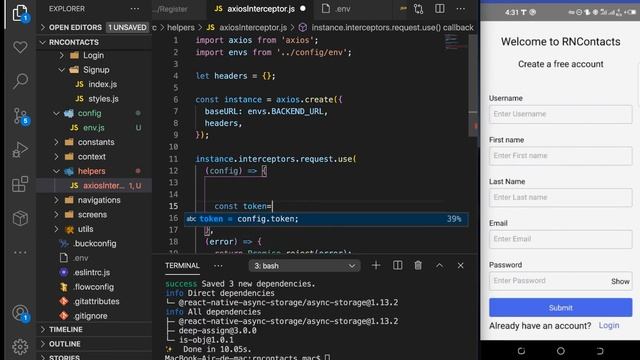Open the 3: bash terminal selector dropdown

pos(304,266)
